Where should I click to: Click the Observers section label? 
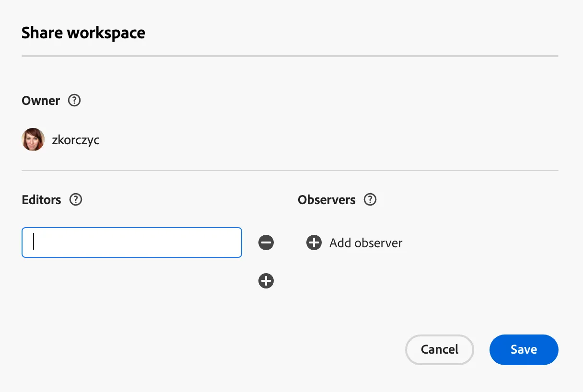click(326, 200)
